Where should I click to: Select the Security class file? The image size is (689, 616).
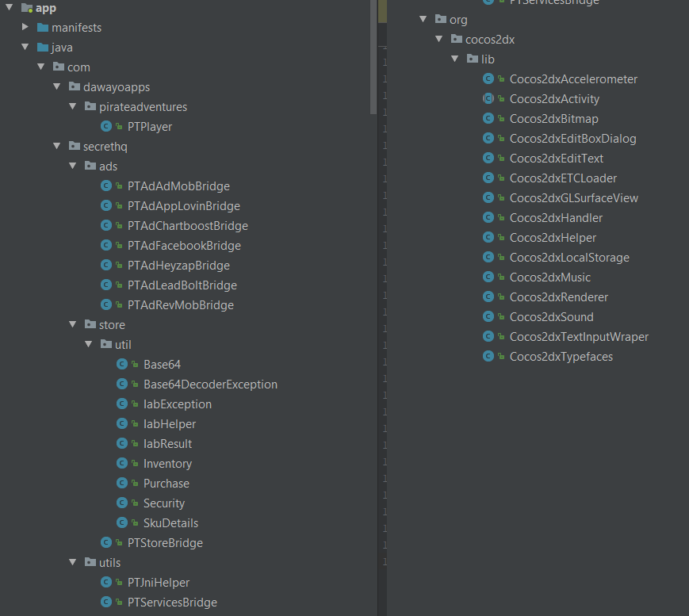pos(164,503)
